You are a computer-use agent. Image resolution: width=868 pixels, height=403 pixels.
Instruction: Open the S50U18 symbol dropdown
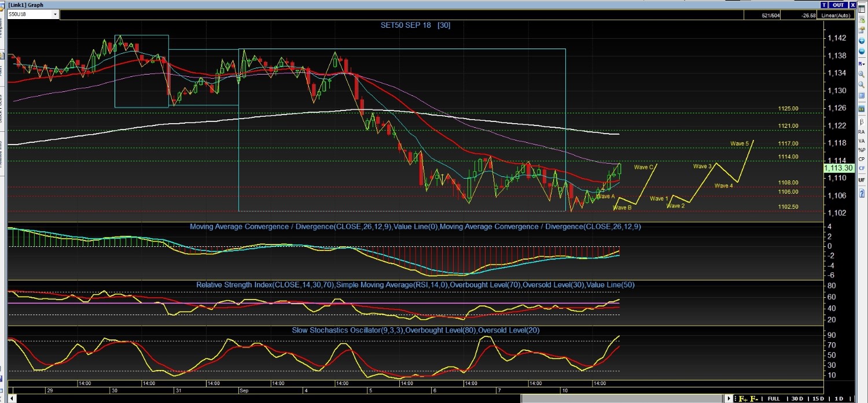[55, 14]
